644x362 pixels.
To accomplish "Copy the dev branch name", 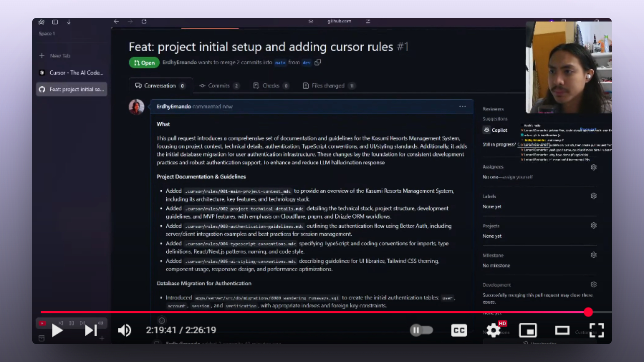I will [x=318, y=62].
